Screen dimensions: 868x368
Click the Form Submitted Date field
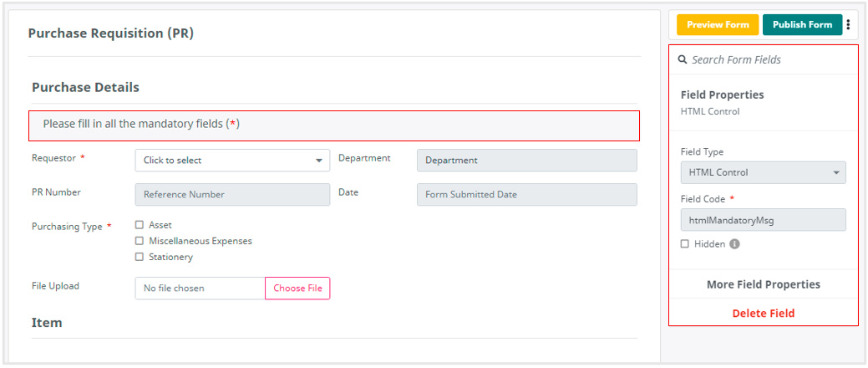coord(527,195)
